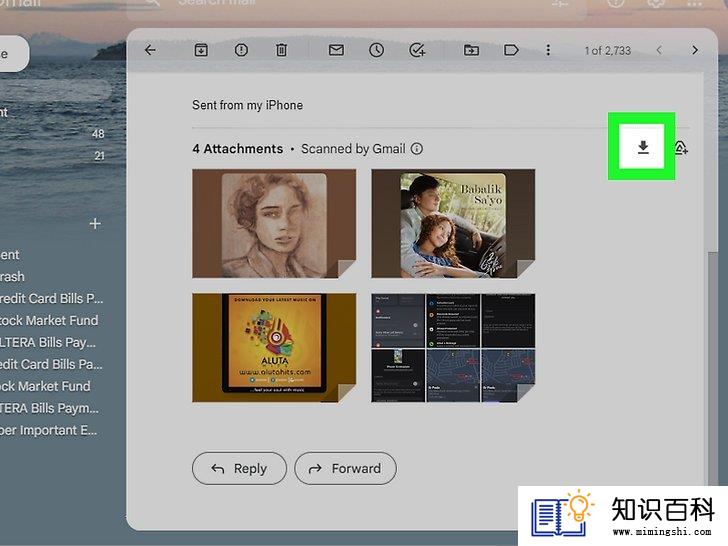
Task: Download all attachments
Action: click(643, 147)
